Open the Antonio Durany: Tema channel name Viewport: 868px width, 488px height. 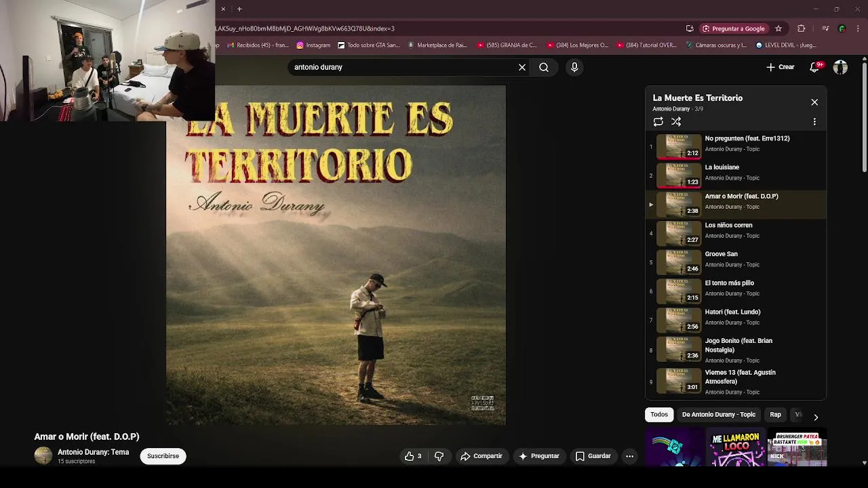[93, 452]
